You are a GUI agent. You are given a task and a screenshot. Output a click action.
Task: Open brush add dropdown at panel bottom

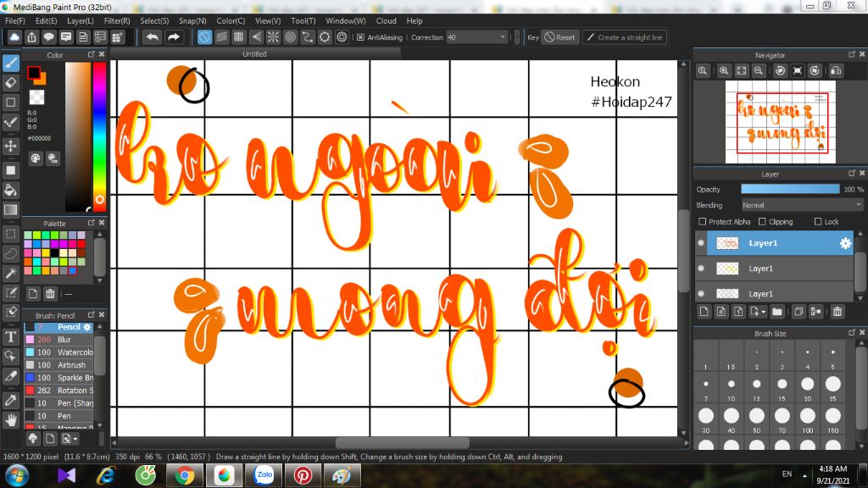[x=70, y=439]
